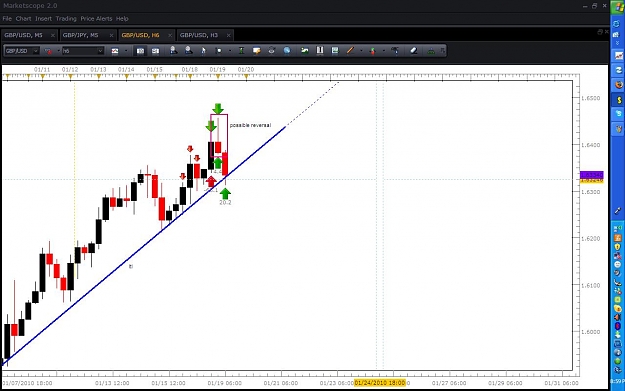Open the Insert menu
This screenshot has height=391, width=625.
click(43, 19)
